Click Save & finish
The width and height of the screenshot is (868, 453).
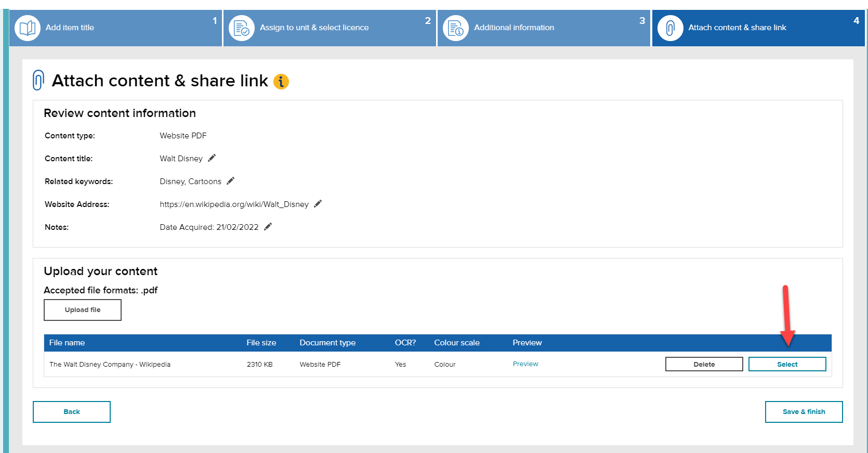(x=804, y=412)
